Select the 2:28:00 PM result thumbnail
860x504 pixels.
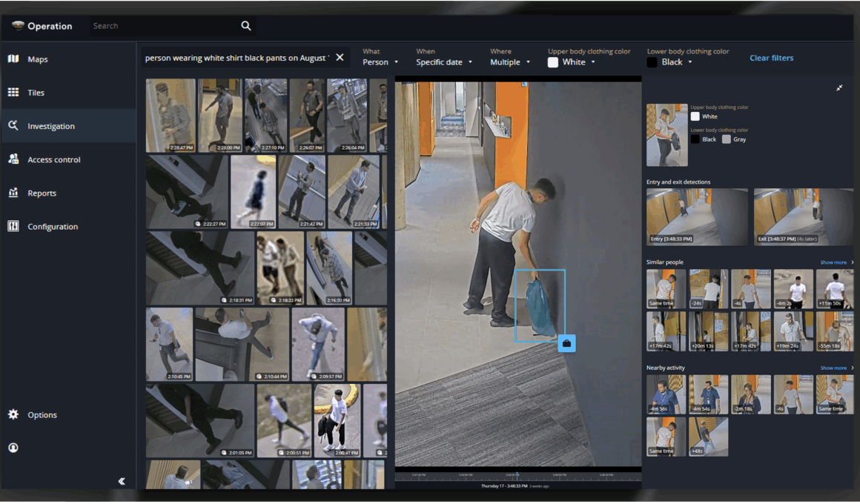coord(220,115)
